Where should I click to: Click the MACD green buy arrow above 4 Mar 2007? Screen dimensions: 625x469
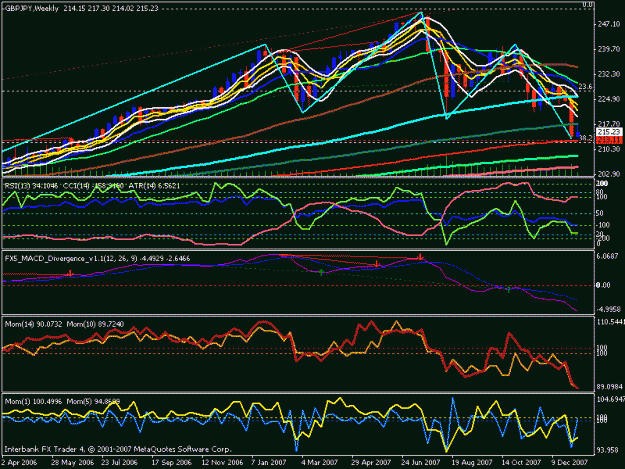(321, 273)
